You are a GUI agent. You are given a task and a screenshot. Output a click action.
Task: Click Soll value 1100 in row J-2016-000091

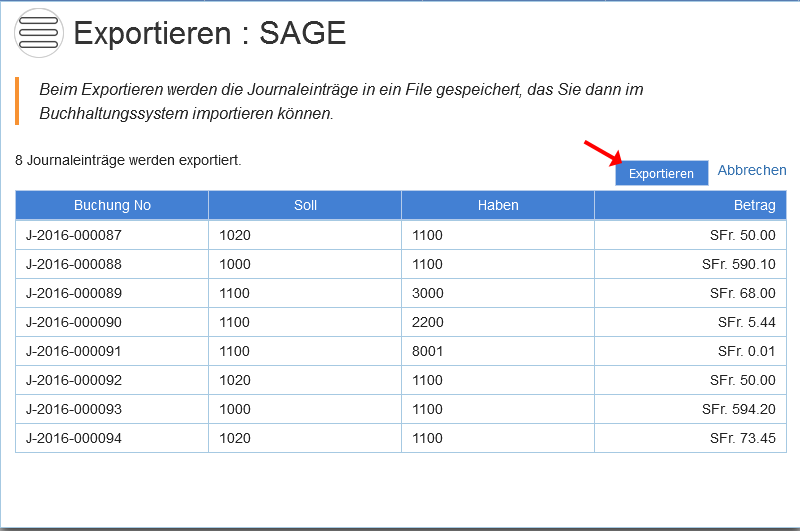(x=234, y=351)
